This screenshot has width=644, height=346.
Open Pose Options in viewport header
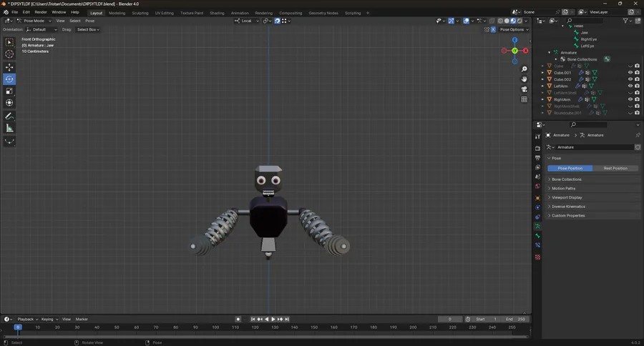pyautogui.click(x=512, y=29)
